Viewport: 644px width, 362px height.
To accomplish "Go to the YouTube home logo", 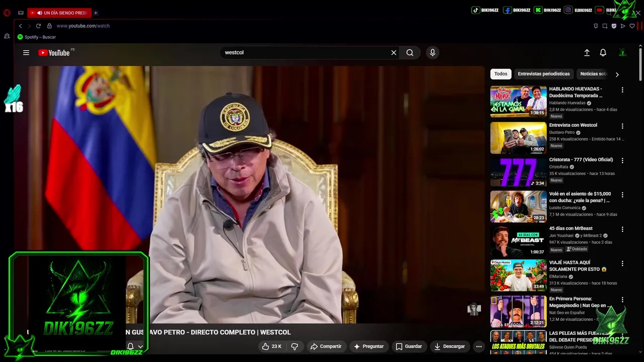I will [x=54, y=52].
